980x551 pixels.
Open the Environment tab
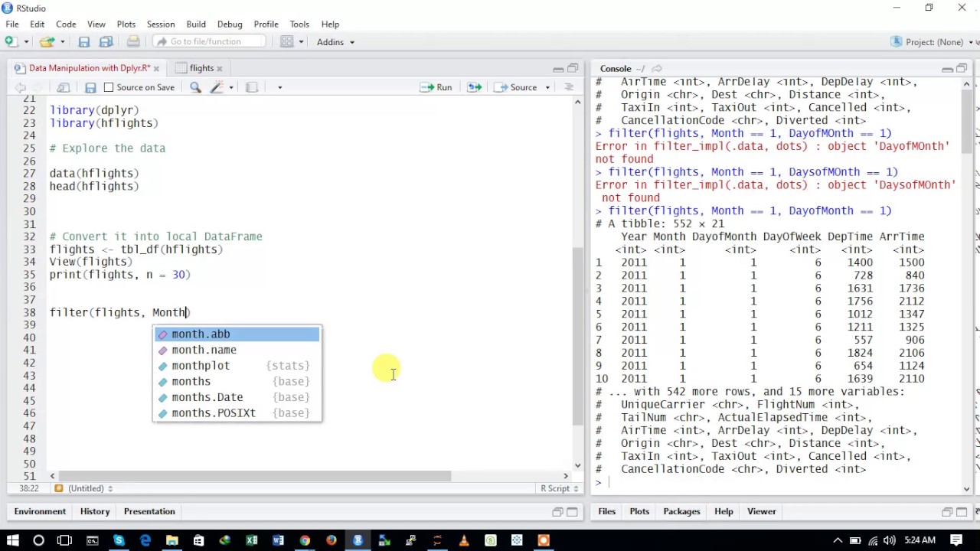(x=40, y=511)
